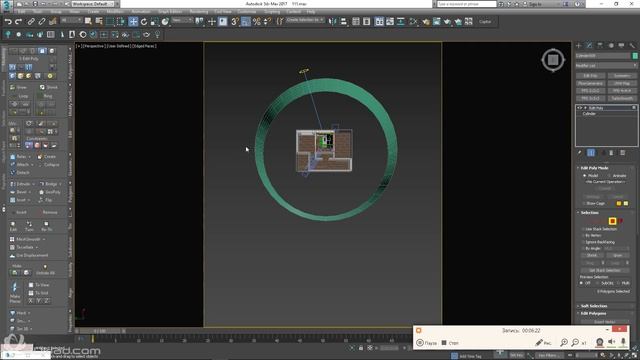Toggle the 3D Snaps icon
This screenshot has height=360, width=640.
click(235, 22)
